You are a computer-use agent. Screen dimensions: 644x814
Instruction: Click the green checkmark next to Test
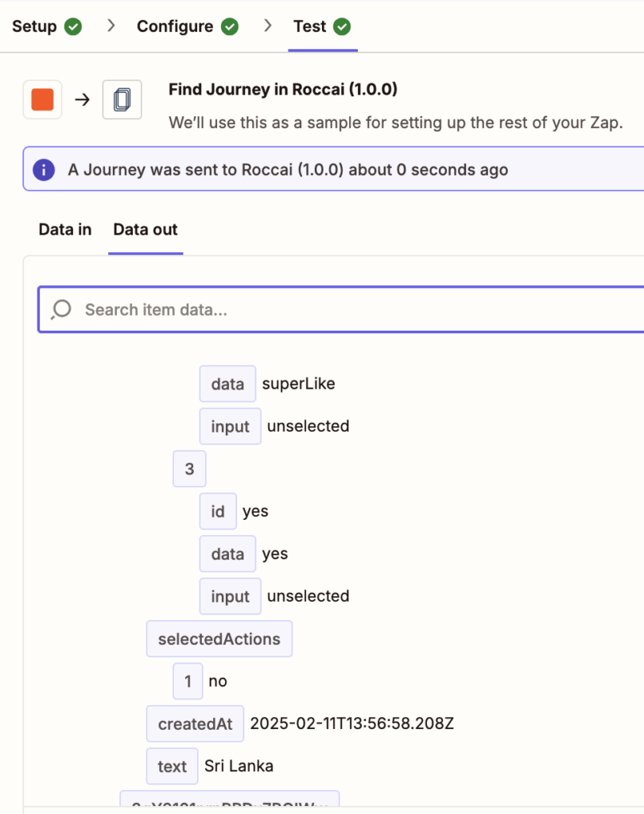coord(342,26)
